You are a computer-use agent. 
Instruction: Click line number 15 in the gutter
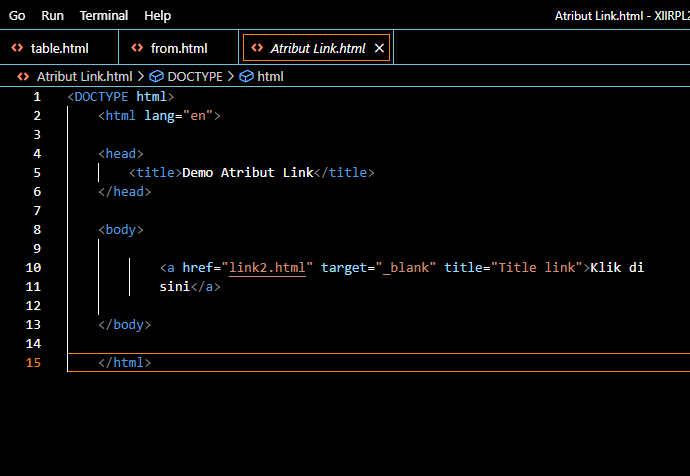coord(33,362)
